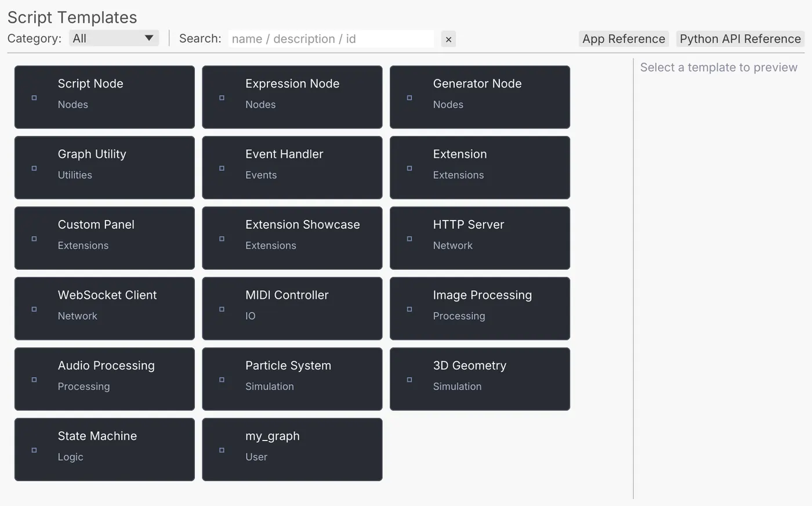Clear the search field with the × button
812x506 pixels.
tap(448, 39)
